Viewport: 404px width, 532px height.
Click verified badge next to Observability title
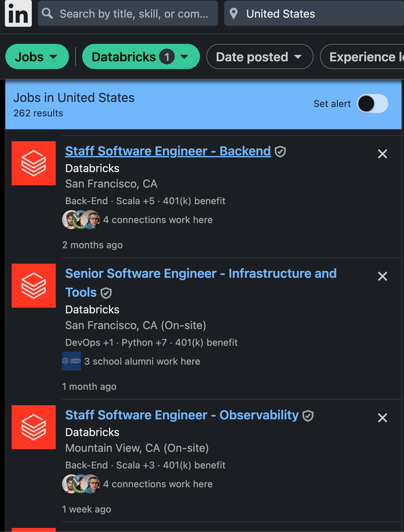[308, 416]
